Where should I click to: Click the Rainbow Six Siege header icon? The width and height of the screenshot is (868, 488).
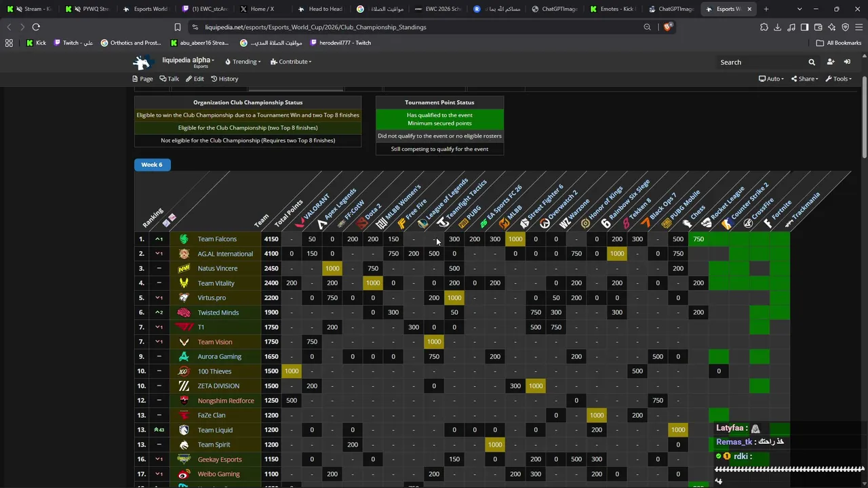point(606,224)
